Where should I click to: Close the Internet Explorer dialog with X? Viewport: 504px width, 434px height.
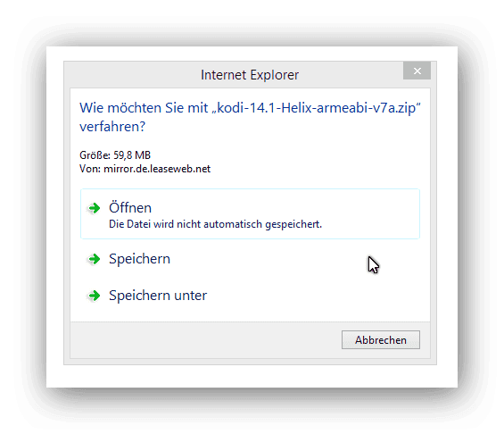417,71
